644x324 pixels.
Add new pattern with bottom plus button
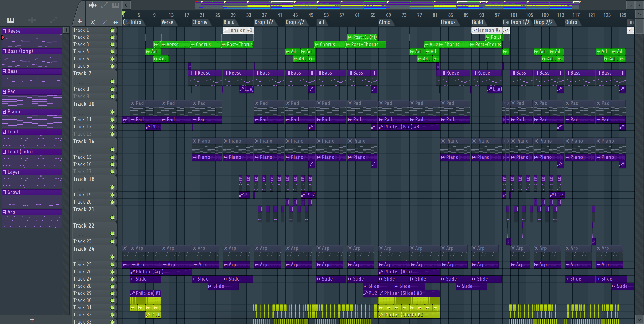pyautogui.click(x=32, y=320)
